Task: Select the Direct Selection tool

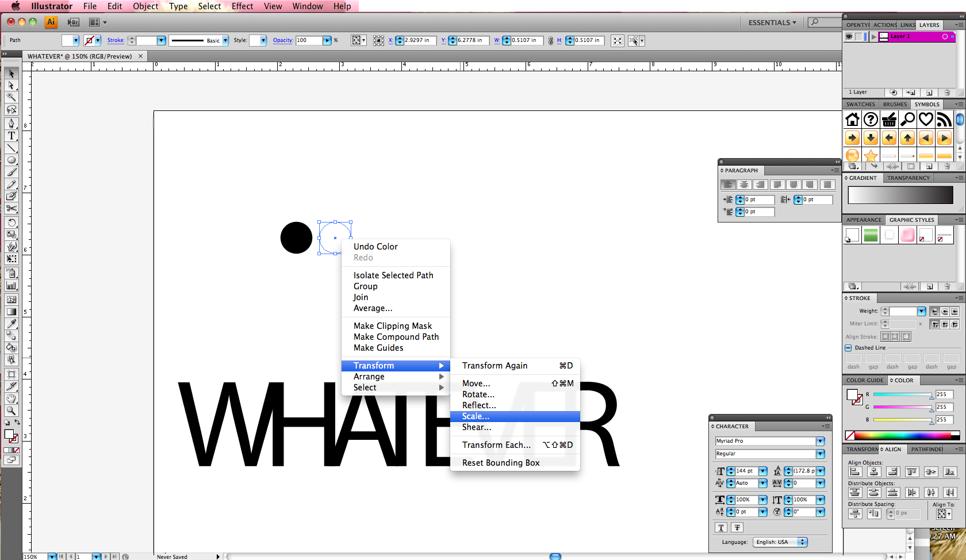Action: pyautogui.click(x=11, y=86)
